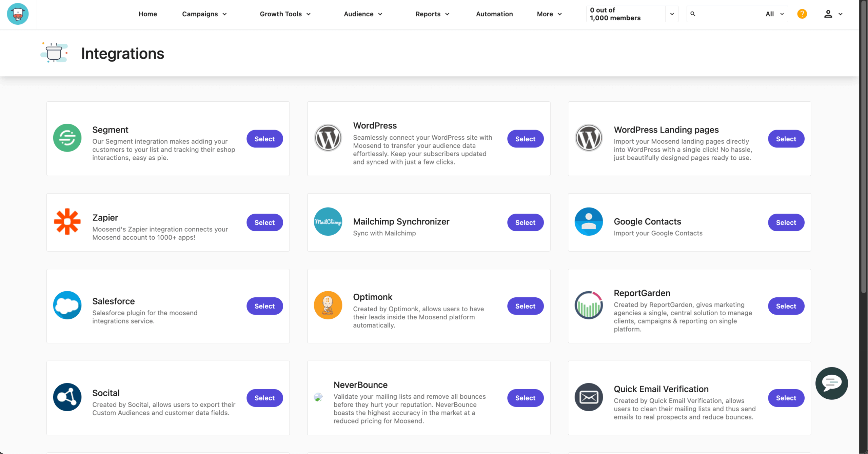
Task: Select the Segment integration
Action: (x=264, y=139)
